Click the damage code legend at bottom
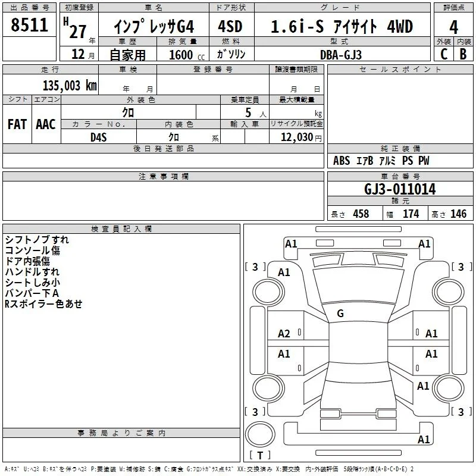 click(209, 469)
